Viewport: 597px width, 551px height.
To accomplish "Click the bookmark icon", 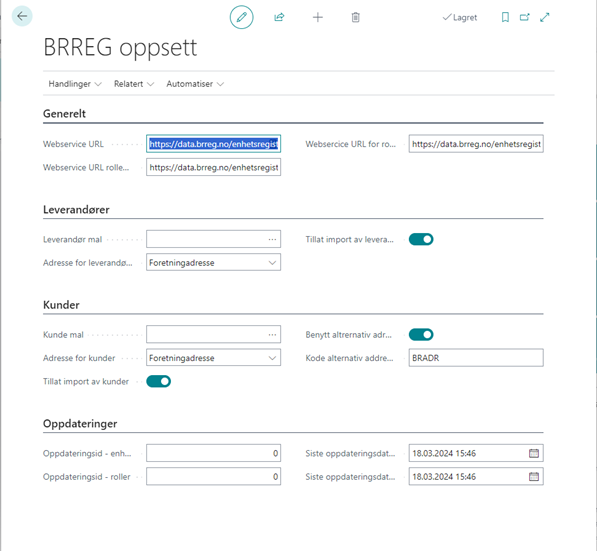I will (x=505, y=17).
